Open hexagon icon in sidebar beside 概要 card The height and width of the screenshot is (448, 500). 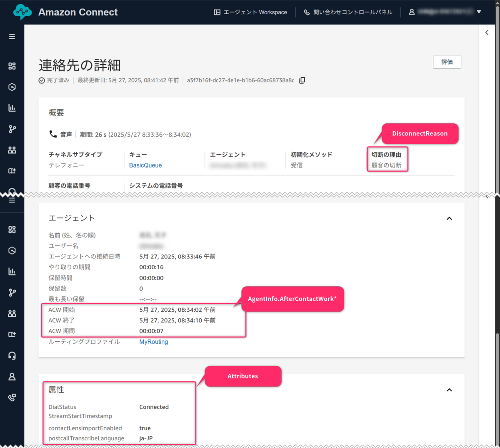pos(12,87)
